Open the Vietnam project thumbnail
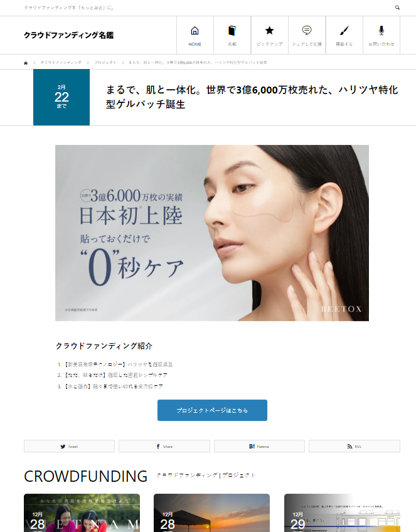This screenshot has height=532, width=416. pos(82,513)
